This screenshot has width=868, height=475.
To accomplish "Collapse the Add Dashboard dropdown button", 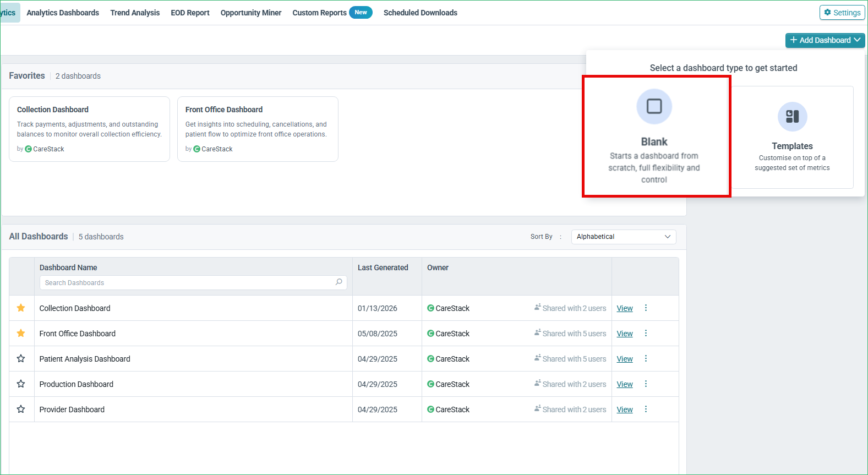I will (x=825, y=40).
